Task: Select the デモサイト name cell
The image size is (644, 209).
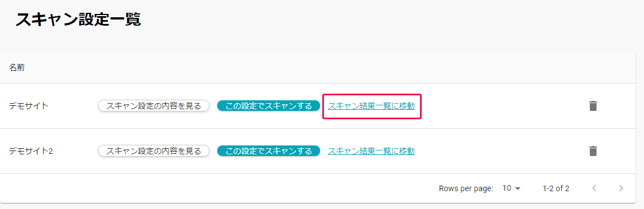Action: pyautogui.click(x=28, y=106)
